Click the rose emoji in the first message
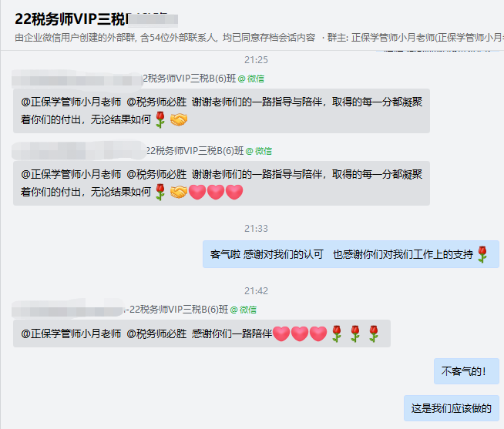 (x=160, y=119)
